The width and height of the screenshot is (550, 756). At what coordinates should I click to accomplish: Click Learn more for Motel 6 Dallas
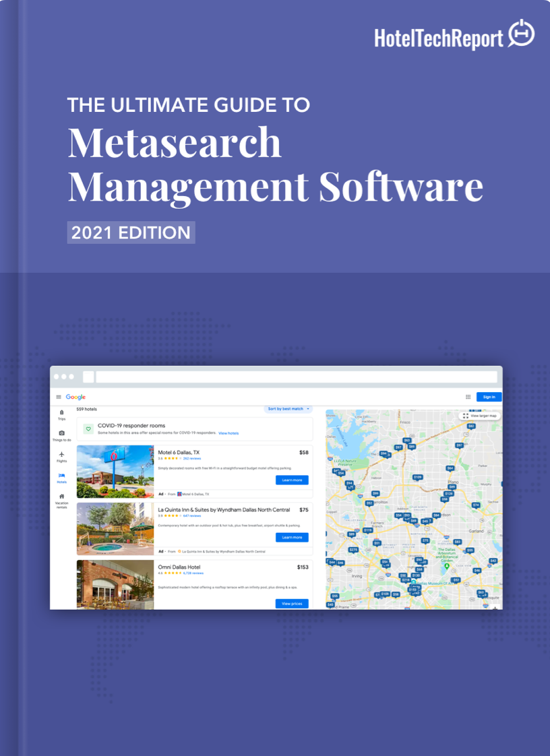point(292,480)
